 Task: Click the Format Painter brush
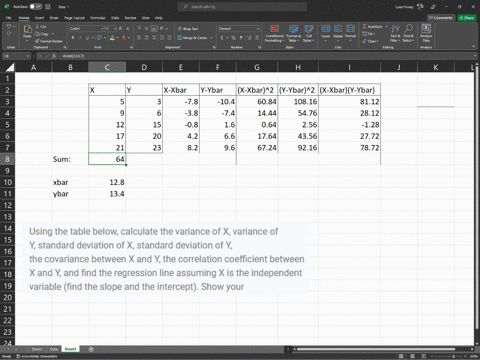coord(37,41)
